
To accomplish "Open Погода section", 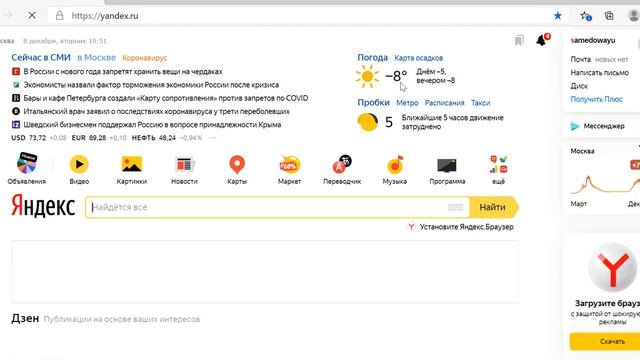I will tap(372, 58).
